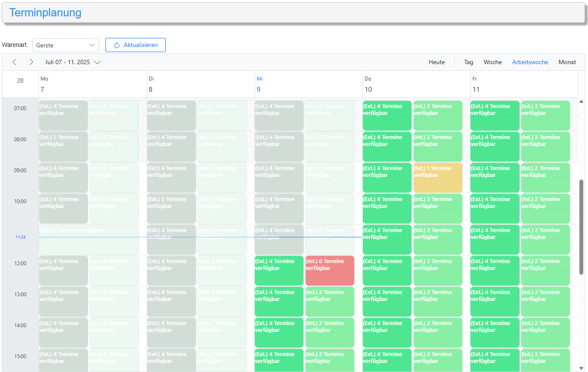Image resolution: width=588 pixels, height=372 pixels.
Task: Open the Juli 07 - 11, 2025 date picker
Action: click(73, 62)
